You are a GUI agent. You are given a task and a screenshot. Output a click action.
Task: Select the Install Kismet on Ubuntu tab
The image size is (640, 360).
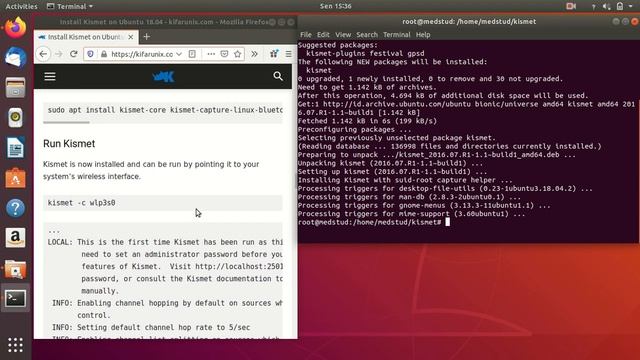coord(86,37)
